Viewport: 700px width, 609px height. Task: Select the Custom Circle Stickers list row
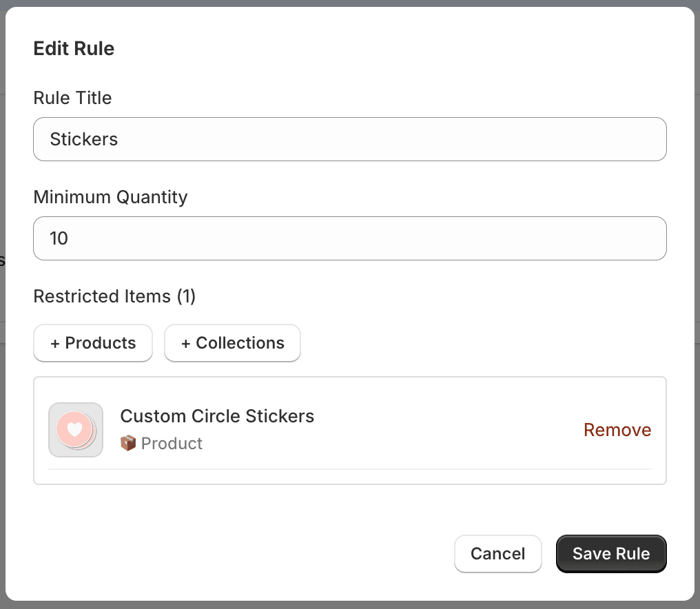click(349, 429)
